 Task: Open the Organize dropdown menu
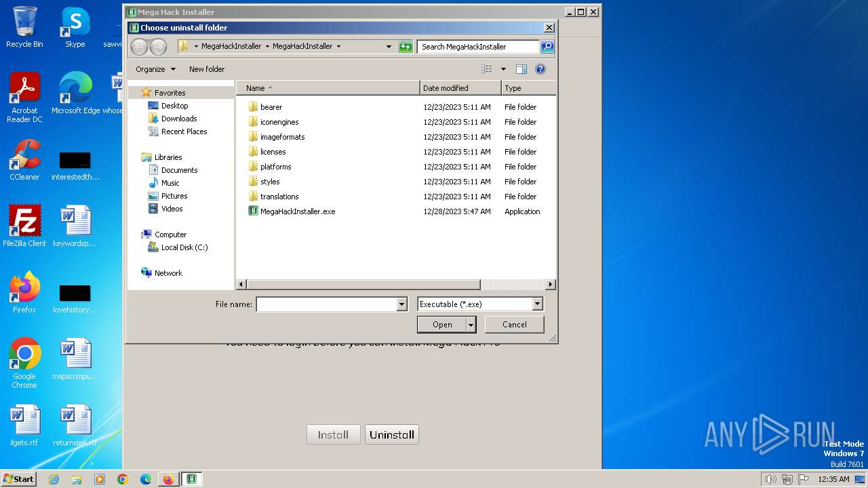tap(155, 69)
